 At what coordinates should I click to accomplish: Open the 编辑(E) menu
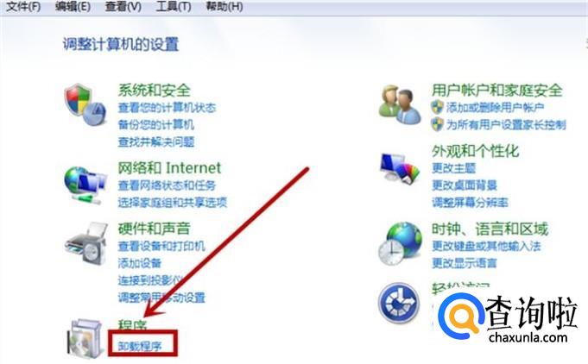pos(73,6)
